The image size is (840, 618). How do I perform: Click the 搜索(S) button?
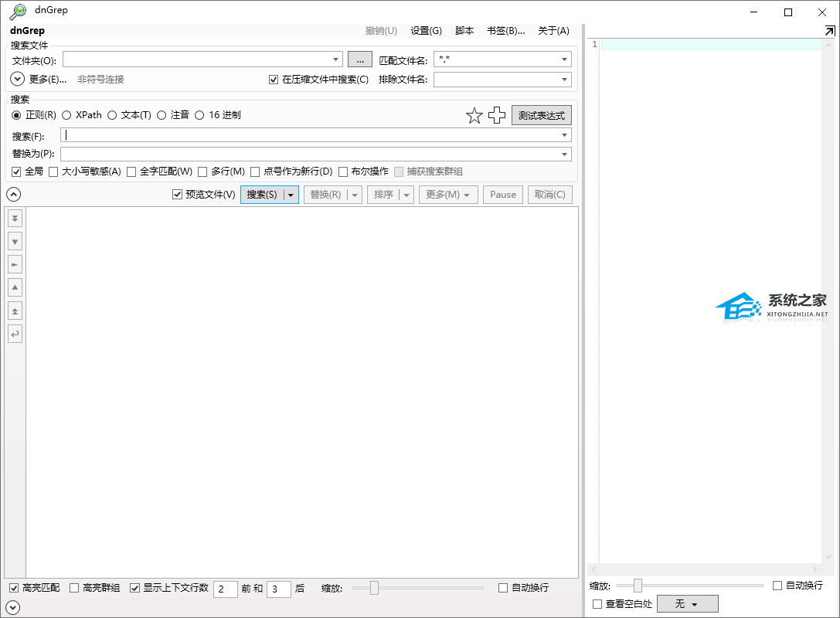(x=262, y=195)
